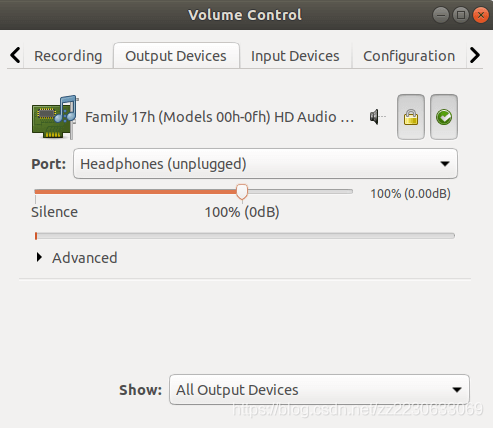Viewport: 493px width, 428px height.
Task: Click the volume slider track beyond 100%
Action: coord(300,192)
